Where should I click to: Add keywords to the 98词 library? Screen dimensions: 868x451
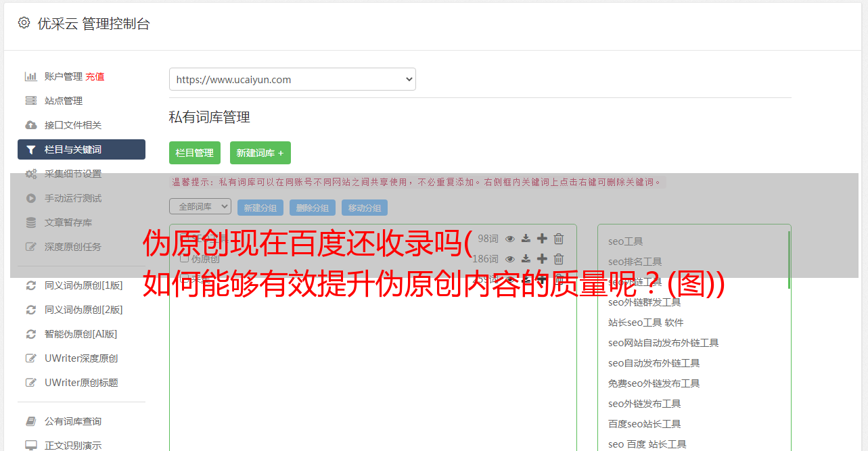pos(542,238)
